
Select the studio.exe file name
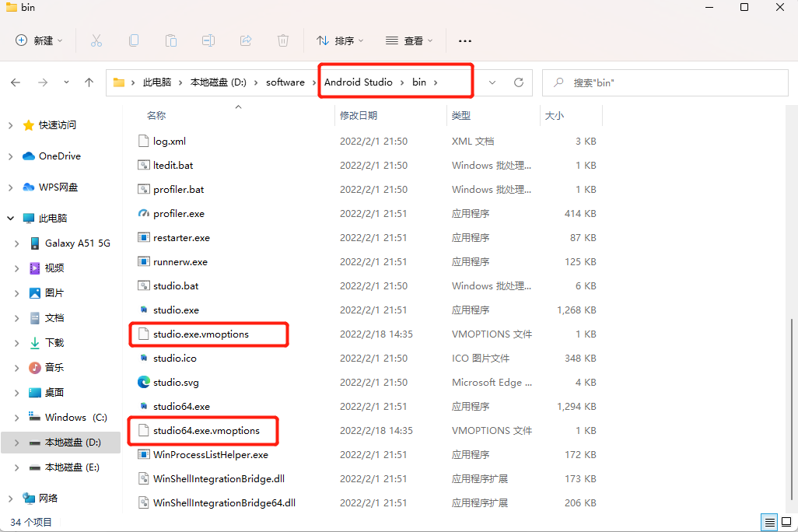[176, 310]
